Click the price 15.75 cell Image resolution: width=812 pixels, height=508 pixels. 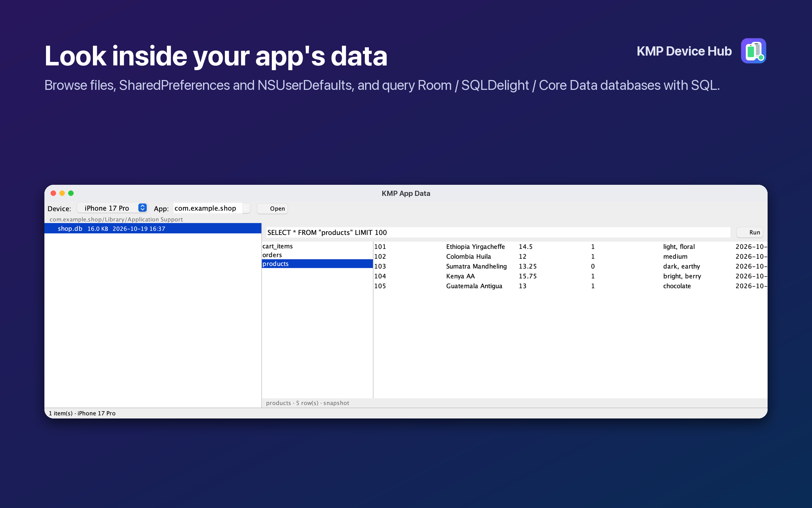527,276
